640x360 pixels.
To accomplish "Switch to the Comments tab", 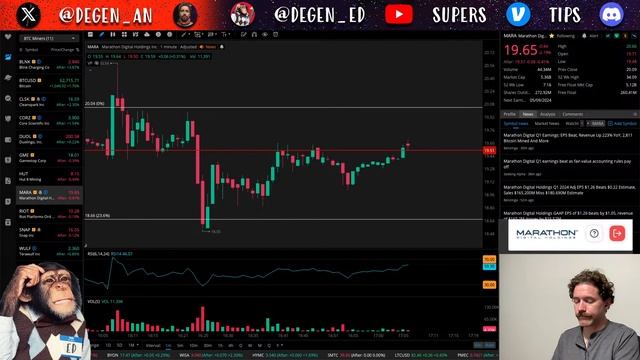I will (573, 114).
